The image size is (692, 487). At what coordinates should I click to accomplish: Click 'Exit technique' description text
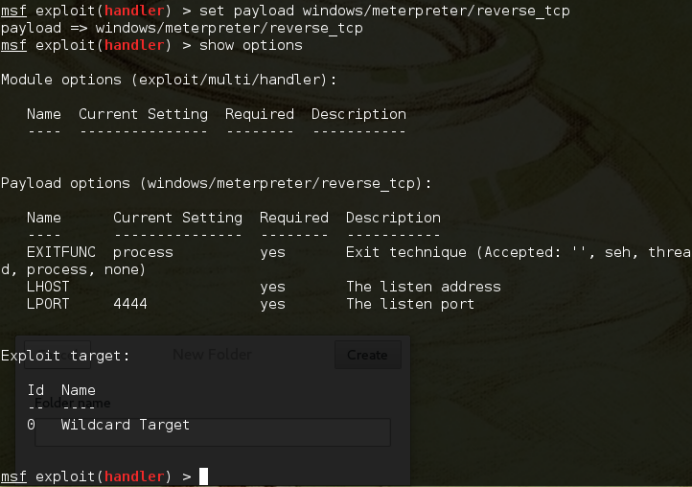[x=406, y=252]
